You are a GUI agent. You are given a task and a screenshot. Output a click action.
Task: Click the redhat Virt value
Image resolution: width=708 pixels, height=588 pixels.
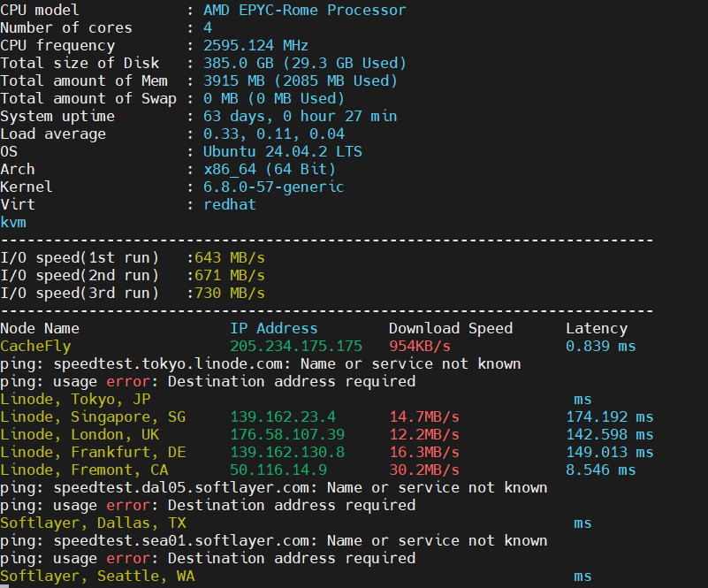[229, 205]
